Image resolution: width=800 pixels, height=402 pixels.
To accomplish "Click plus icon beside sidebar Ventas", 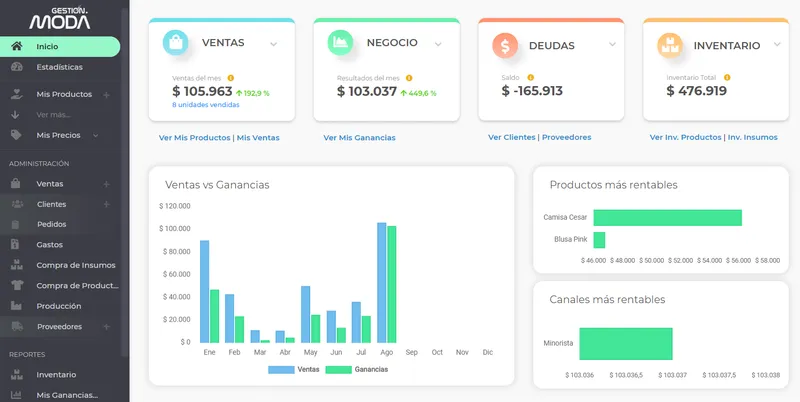I will (x=106, y=184).
